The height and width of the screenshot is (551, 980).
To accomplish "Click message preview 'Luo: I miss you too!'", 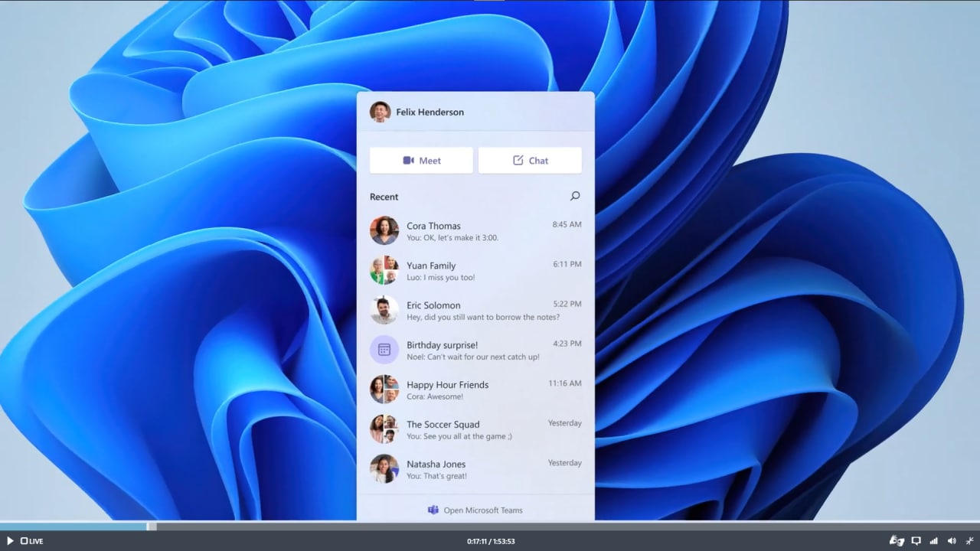I will pos(440,278).
